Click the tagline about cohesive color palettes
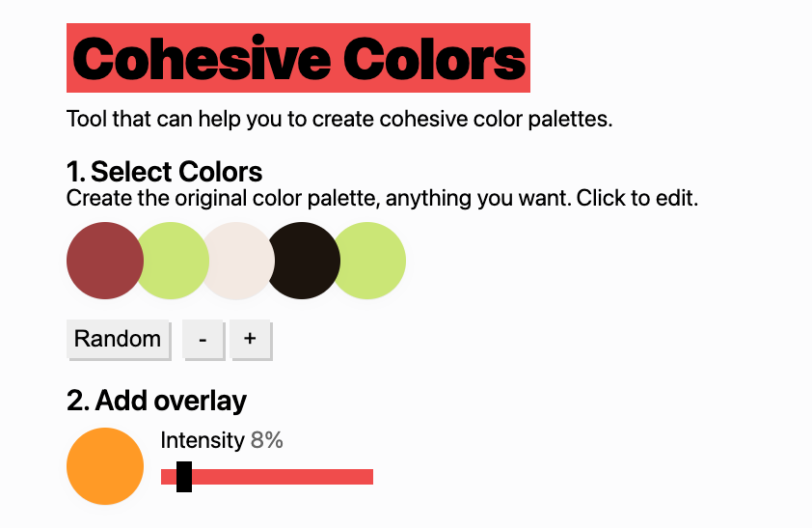 point(339,119)
